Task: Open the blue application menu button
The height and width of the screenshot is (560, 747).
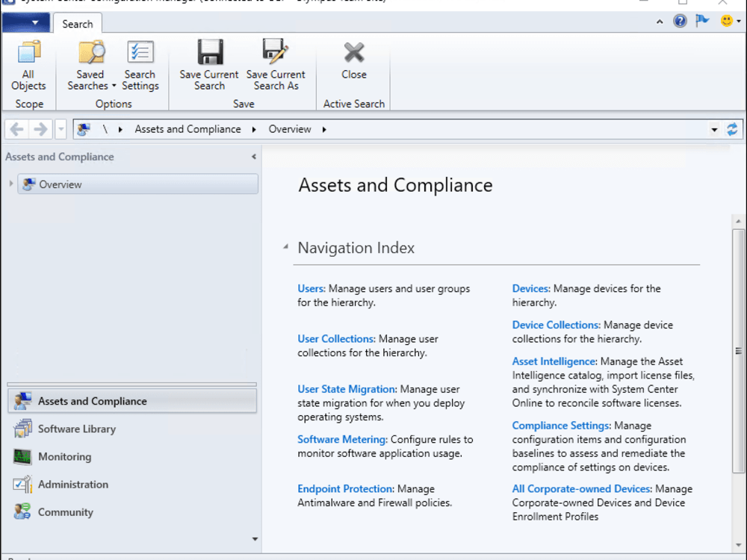Action: point(25,22)
